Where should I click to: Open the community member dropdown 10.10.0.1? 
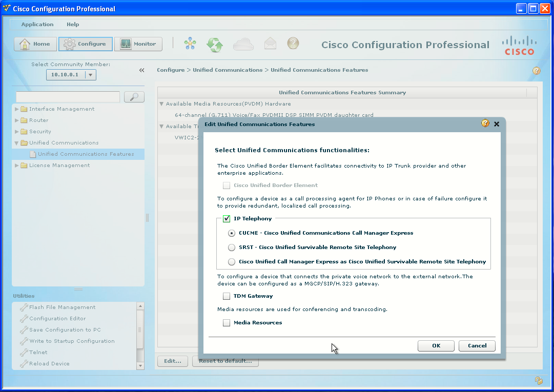(90, 75)
